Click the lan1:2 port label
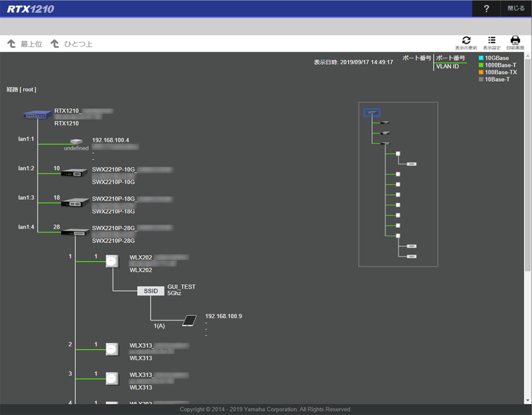The image size is (532, 415). 26,168
